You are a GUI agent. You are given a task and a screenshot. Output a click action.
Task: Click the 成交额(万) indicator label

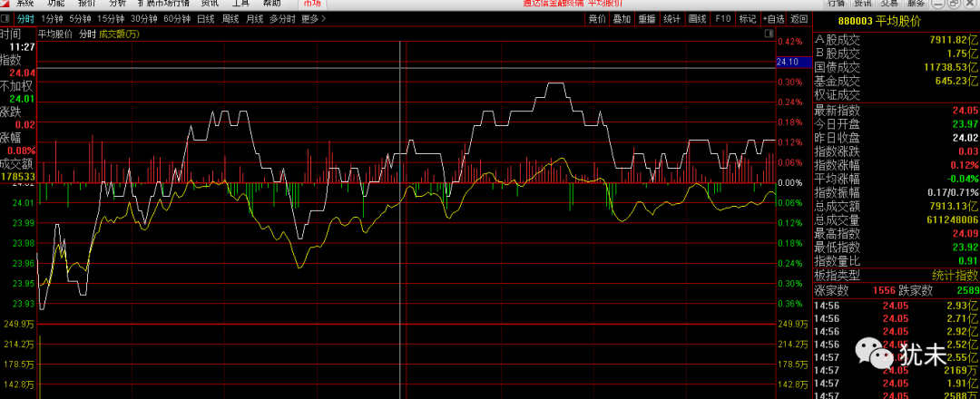tap(119, 34)
